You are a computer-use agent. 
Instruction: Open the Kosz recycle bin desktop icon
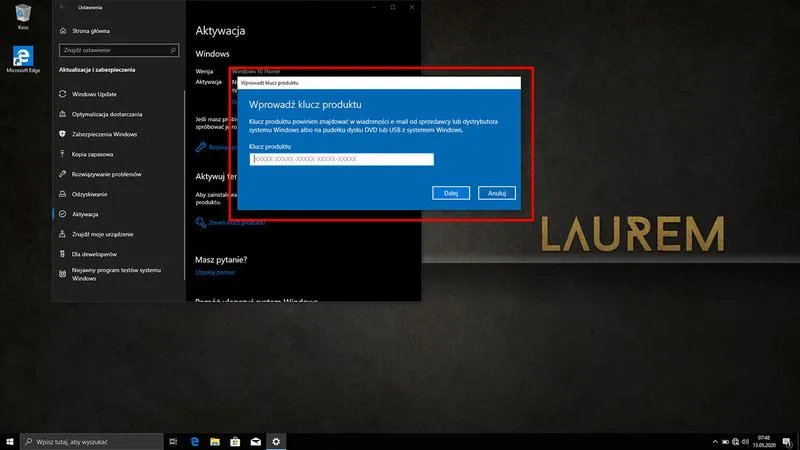[23, 16]
